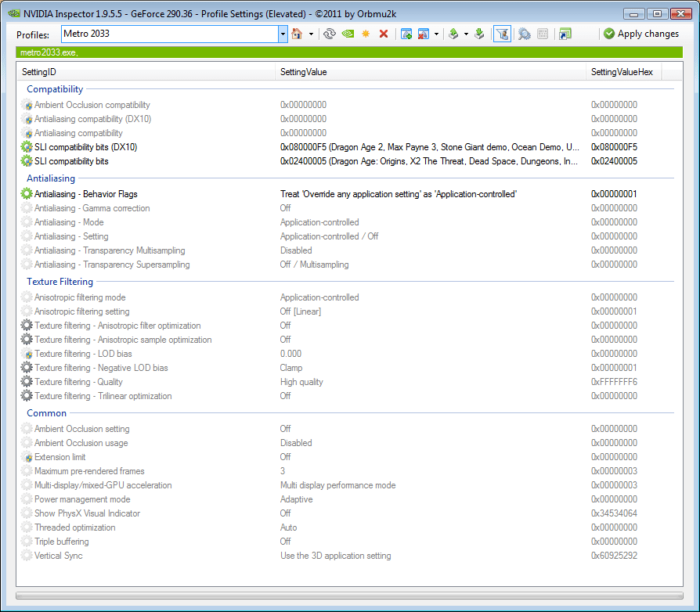
Task: Click 'Use the 3D application setting' value
Action: (336, 556)
